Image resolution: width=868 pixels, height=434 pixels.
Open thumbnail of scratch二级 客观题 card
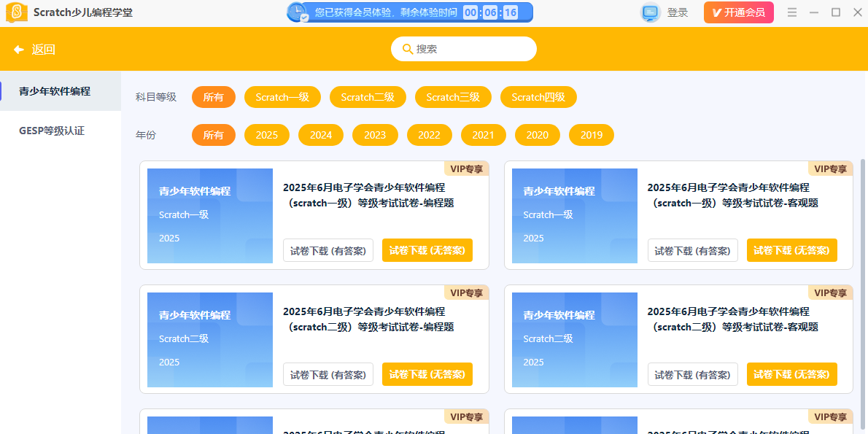(x=575, y=340)
